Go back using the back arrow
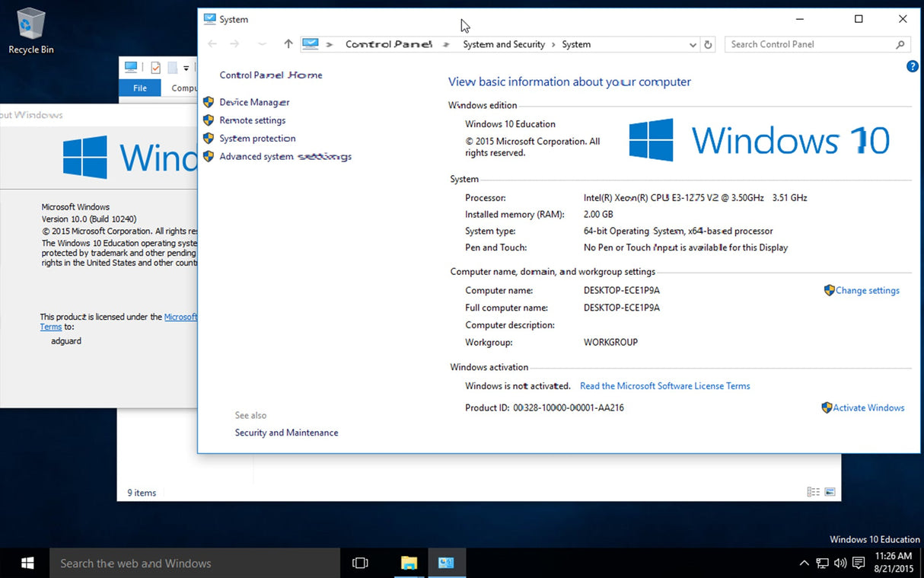Viewport: 924px width, 578px height. coord(212,44)
